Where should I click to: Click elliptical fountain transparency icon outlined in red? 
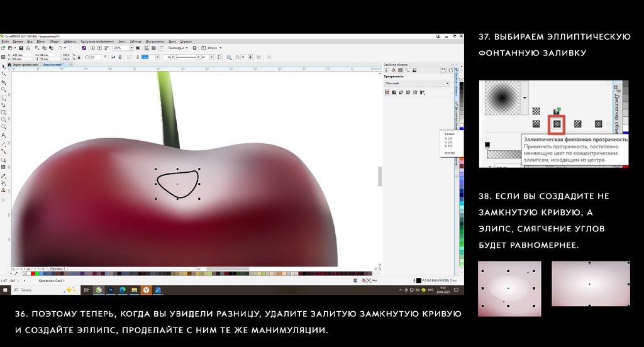tap(557, 124)
